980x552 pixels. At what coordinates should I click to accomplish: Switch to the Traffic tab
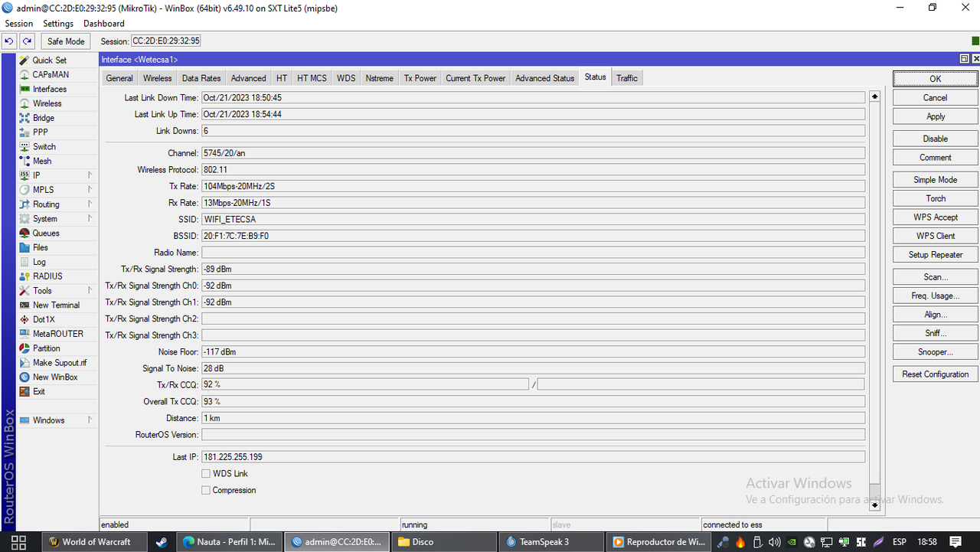coord(626,77)
